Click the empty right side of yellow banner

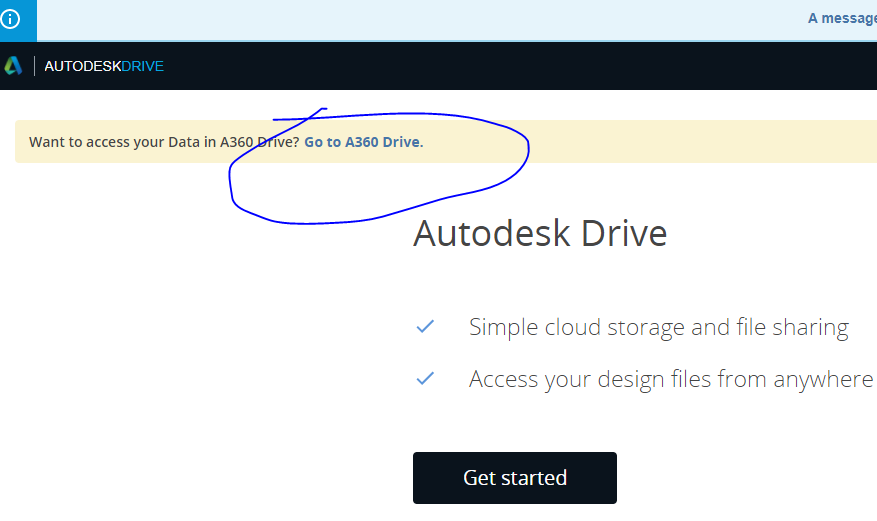pos(700,142)
